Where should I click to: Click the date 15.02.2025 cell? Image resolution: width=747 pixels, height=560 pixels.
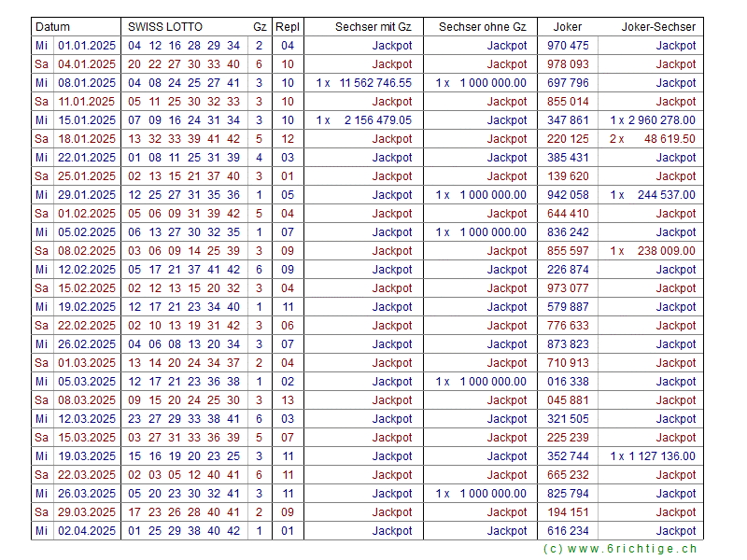click(87, 288)
